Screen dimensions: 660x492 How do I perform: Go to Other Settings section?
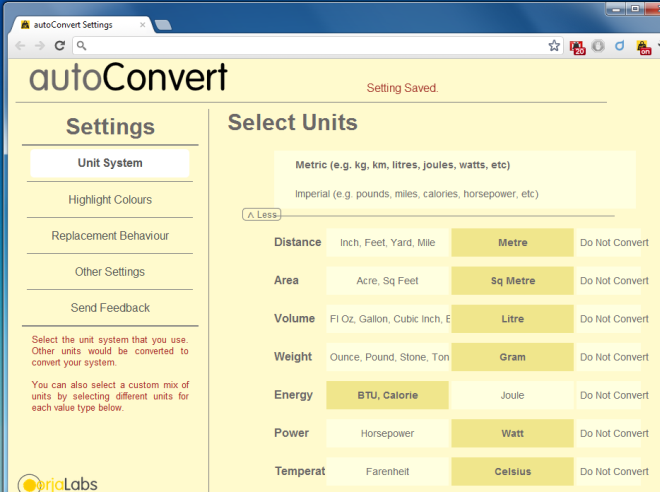110,272
